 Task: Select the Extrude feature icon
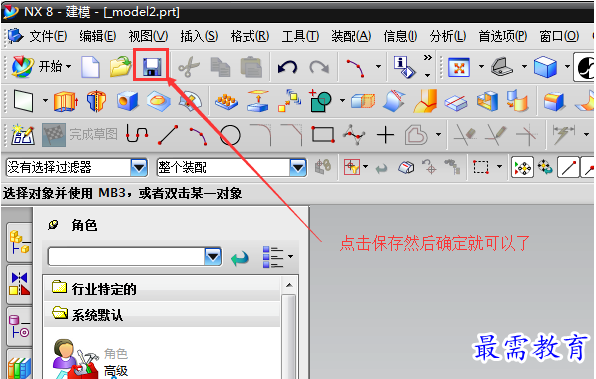(x=66, y=101)
